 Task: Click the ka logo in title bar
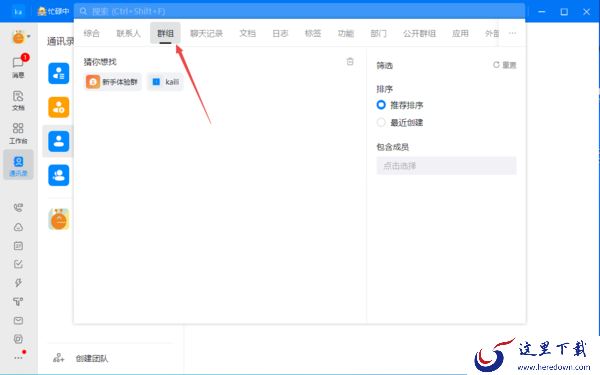pos(18,12)
